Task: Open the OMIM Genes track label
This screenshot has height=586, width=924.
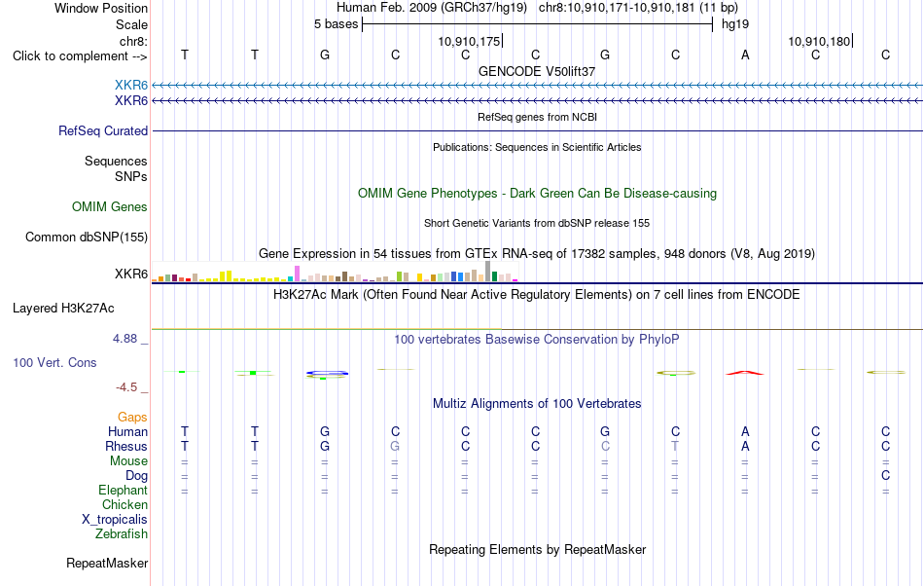Action: pyautogui.click(x=110, y=207)
